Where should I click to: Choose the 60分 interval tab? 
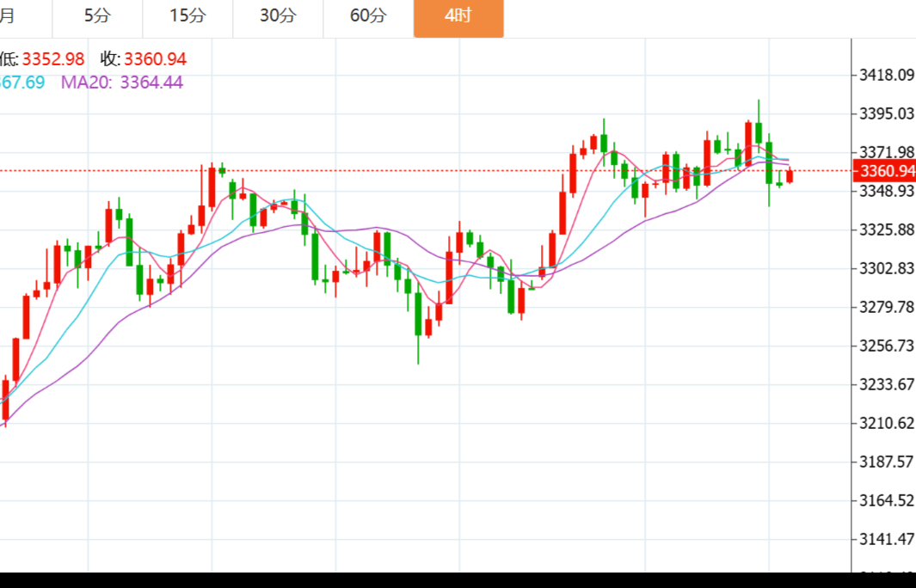368,16
